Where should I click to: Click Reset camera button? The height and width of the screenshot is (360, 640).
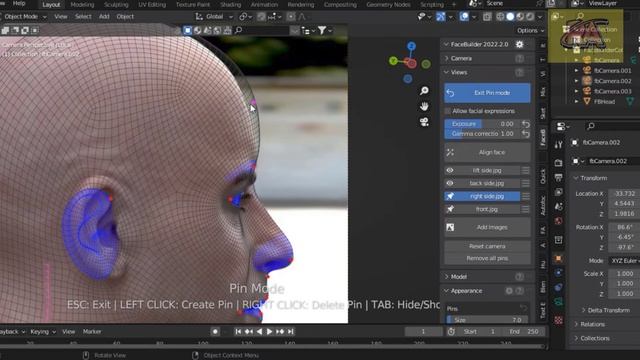tap(487, 246)
